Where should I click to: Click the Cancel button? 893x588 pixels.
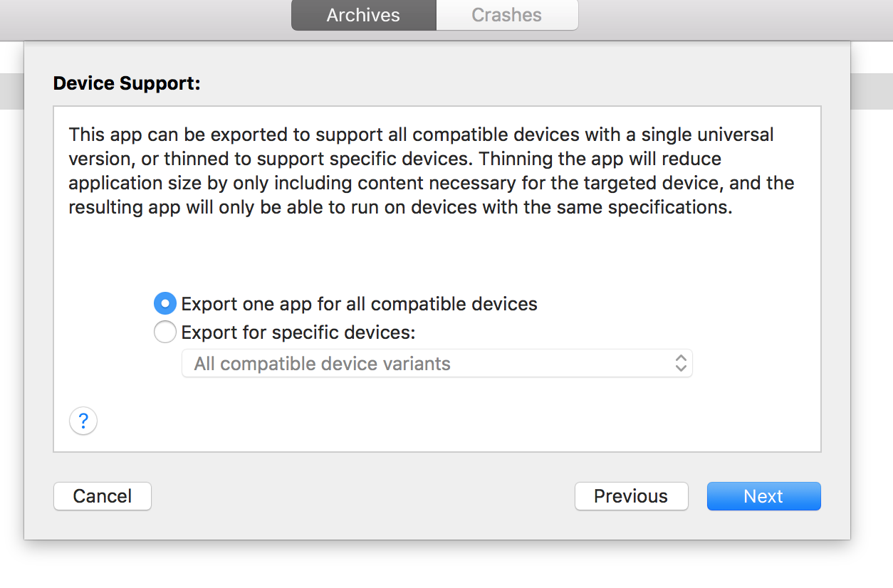point(103,496)
